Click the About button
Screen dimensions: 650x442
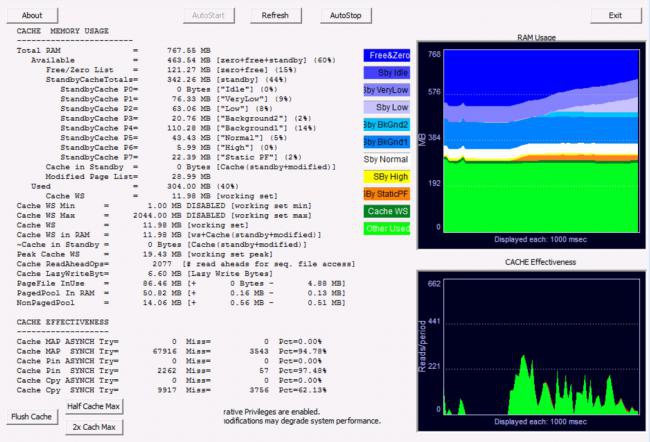(32, 15)
